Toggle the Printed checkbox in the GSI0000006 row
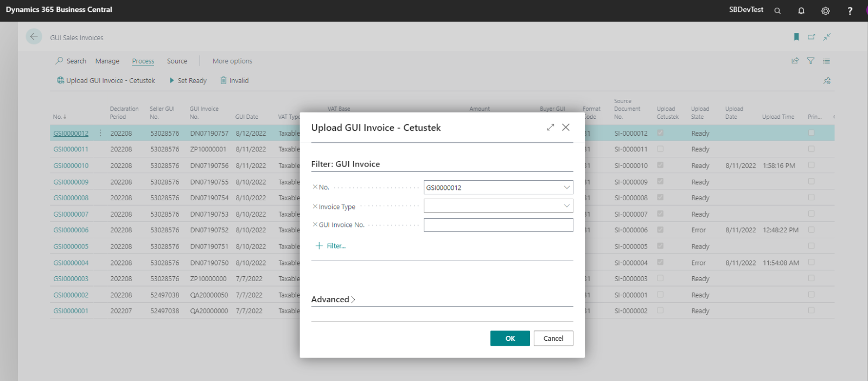 [x=811, y=230]
